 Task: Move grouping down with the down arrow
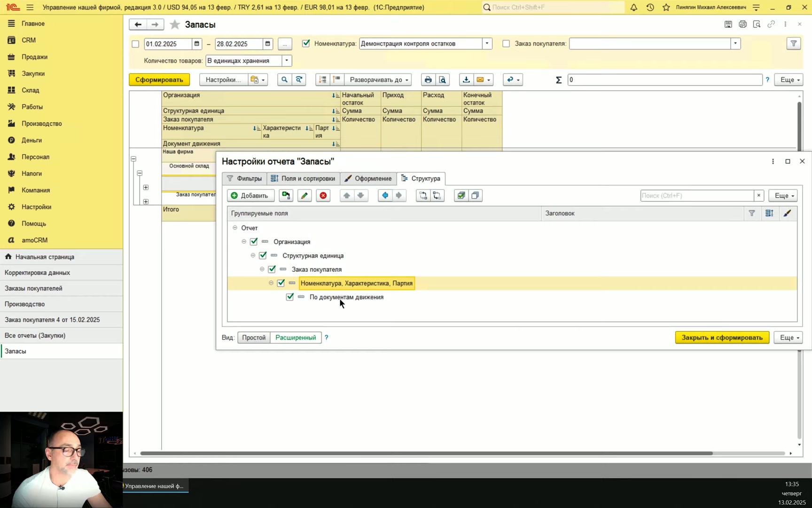click(x=361, y=196)
